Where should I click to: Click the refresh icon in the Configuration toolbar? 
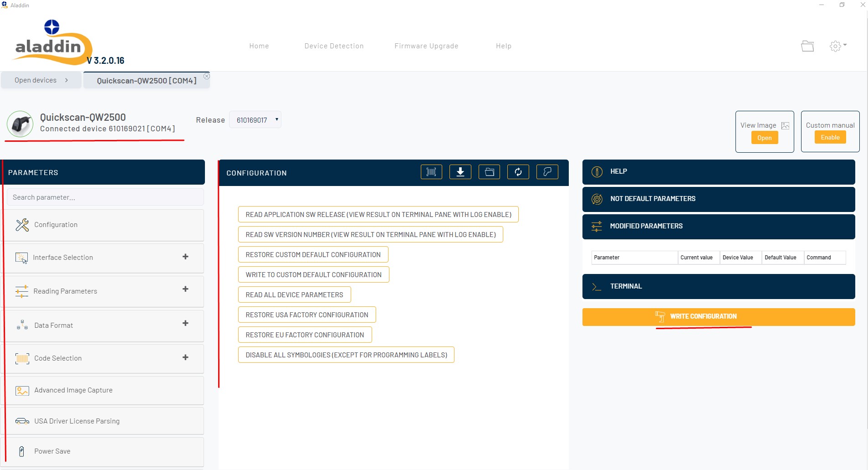[x=518, y=172]
